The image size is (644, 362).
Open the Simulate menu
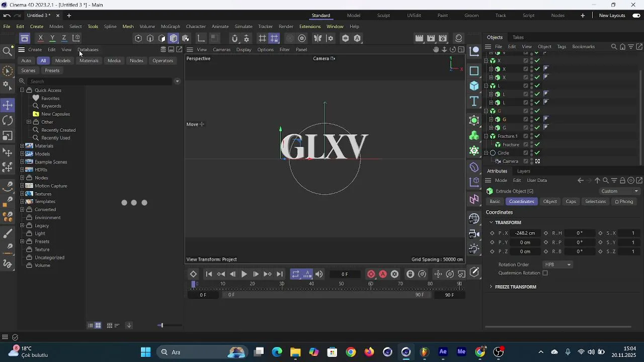point(244,27)
